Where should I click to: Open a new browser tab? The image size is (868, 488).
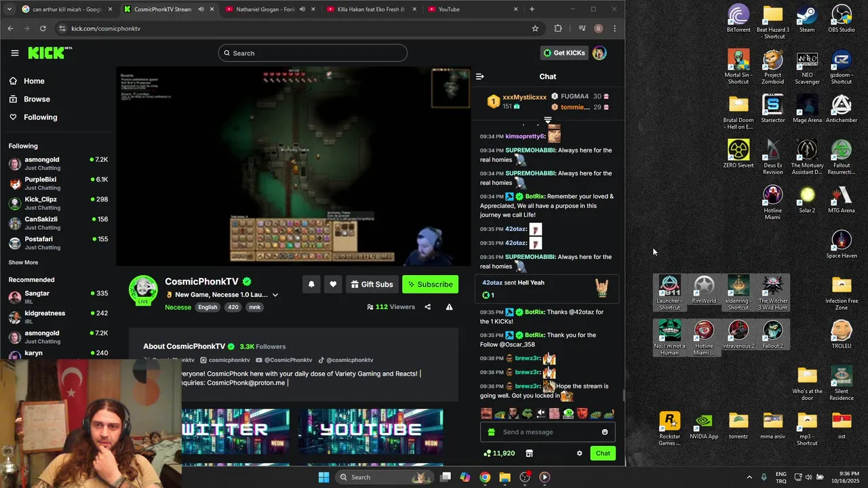tap(532, 9)
